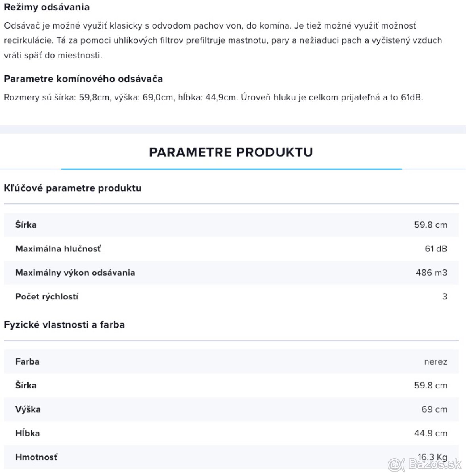This screenshot has height=476, width=466.
Task: Select the 61 dB noise value
Action: [435, 249]
